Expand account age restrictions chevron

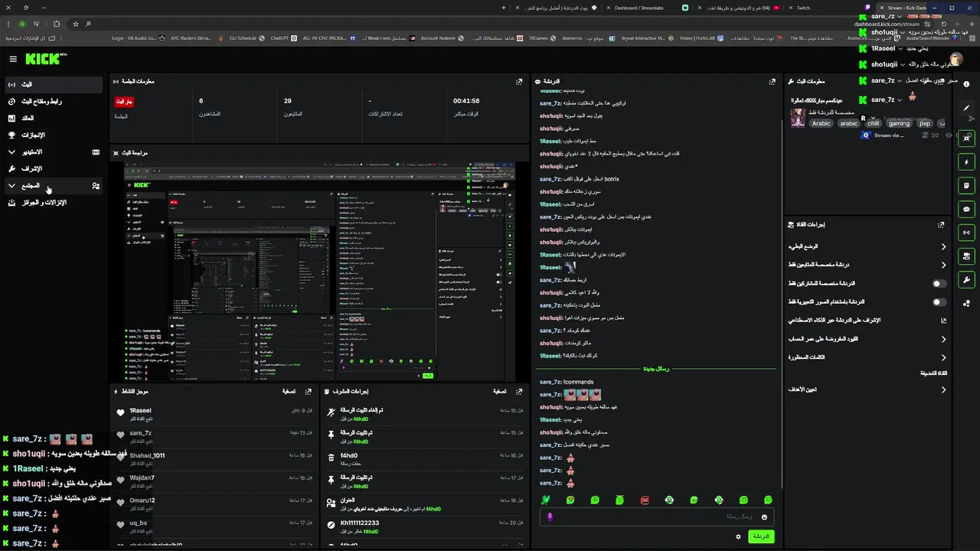[x=943, y=339]
